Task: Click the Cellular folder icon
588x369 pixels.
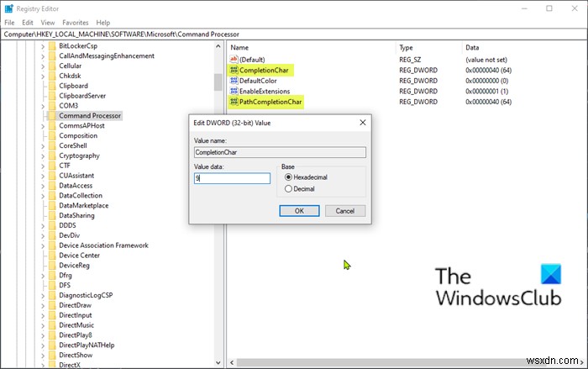Action: pos(52,66)
